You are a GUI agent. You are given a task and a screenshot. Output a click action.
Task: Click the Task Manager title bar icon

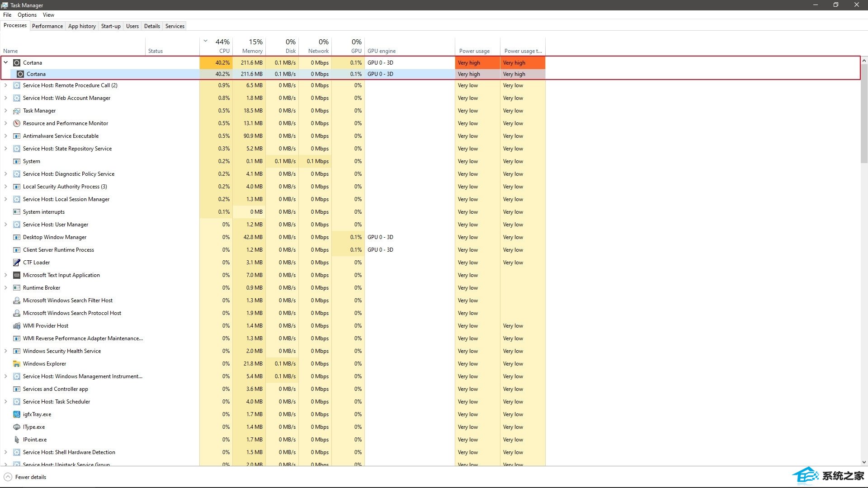5,5
